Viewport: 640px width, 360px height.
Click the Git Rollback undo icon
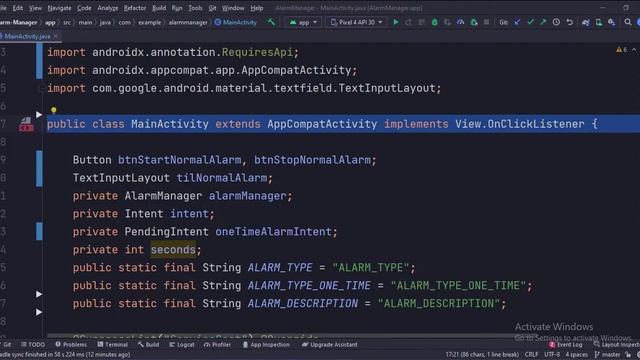[x=570, y=22]
